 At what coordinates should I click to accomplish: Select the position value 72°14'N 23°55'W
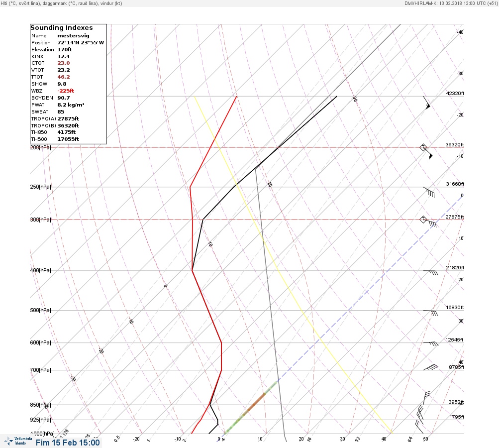point(81,43)
